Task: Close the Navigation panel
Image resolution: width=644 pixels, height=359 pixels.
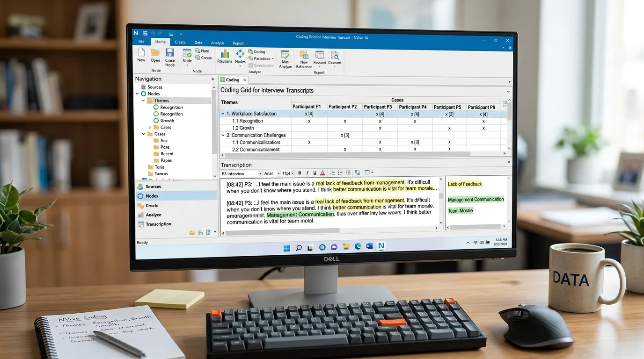Action: click(213, 79)
